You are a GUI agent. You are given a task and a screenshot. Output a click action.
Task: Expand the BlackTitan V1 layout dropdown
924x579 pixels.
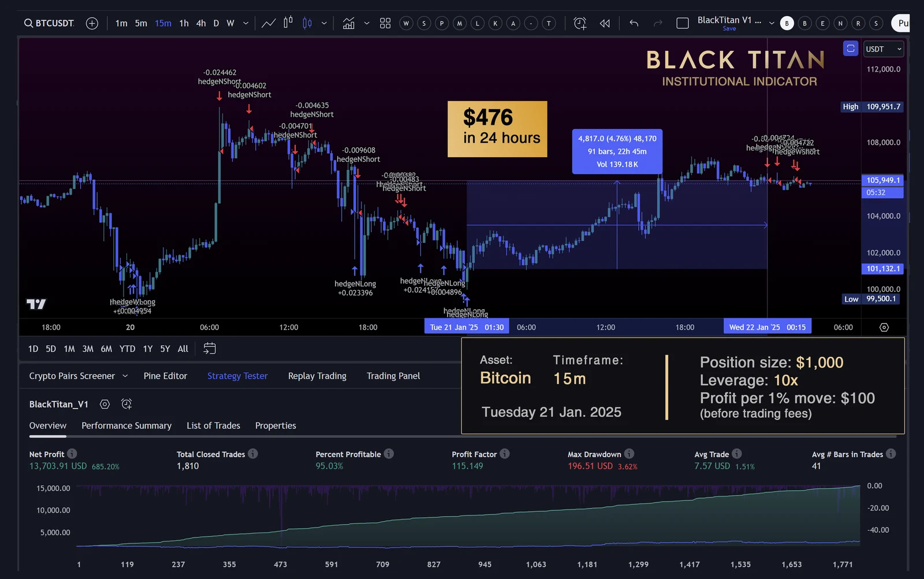coord(772,23)
